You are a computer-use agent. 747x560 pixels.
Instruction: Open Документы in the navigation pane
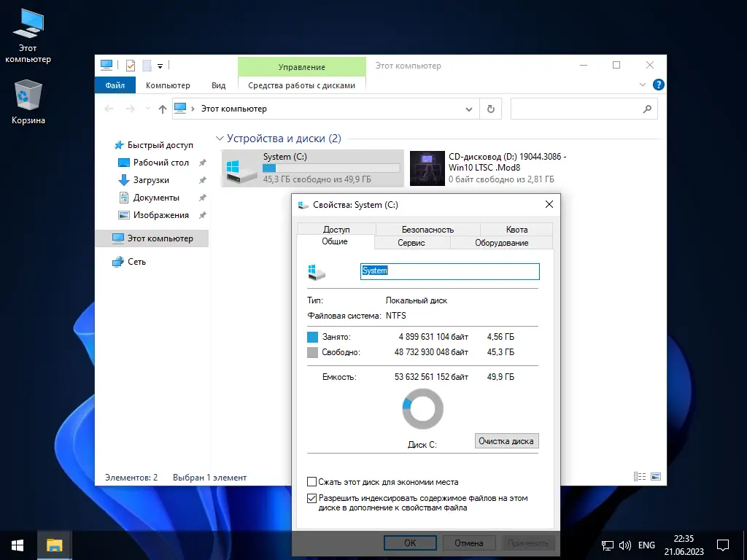[x=156, y=197]
